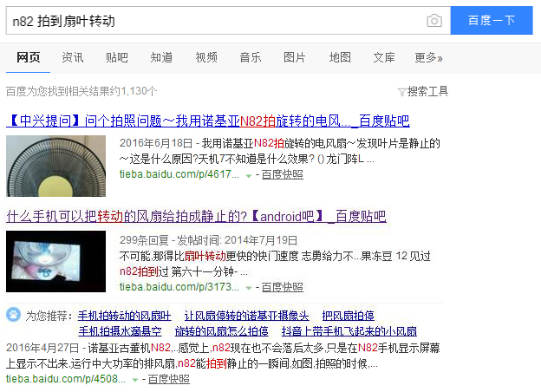The height and width of the screenshot is (392, 541).
Task: Click the electric fan thumbnail image
Action: click(x=55, y=166)
